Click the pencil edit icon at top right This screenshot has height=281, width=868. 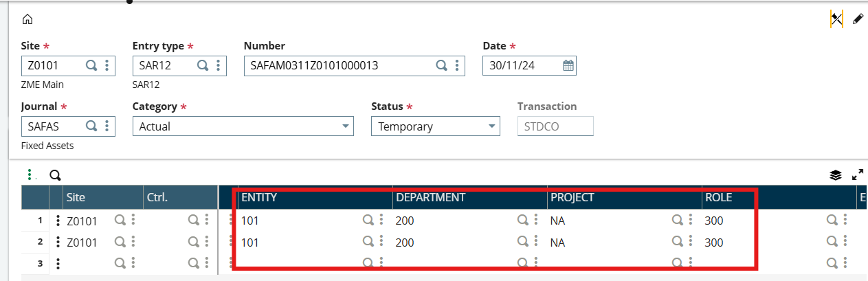tap(858, 19)
